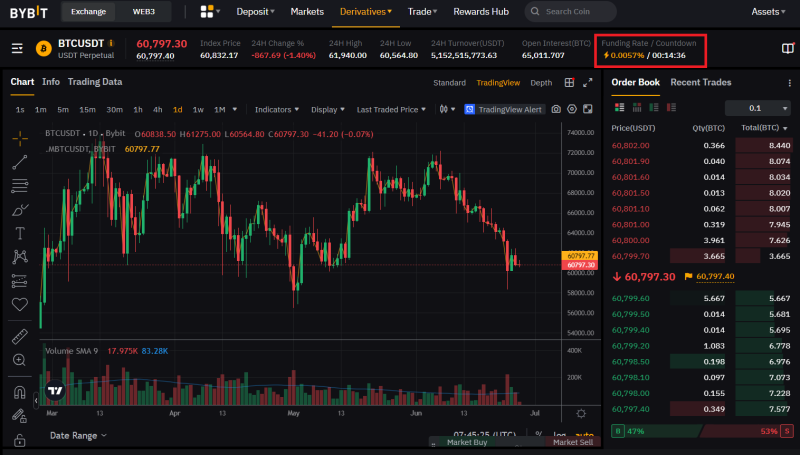Click the Market Buy button
Viewport: 800px width, 455px height.
[x=467, y=442]
